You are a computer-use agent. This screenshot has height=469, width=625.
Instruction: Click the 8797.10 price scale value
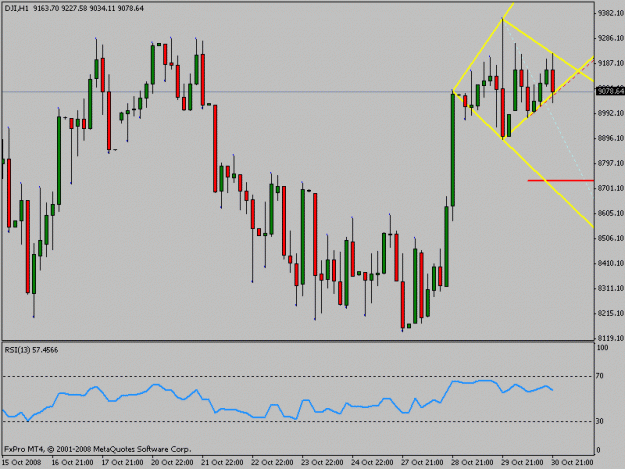[x=610, y=163]
